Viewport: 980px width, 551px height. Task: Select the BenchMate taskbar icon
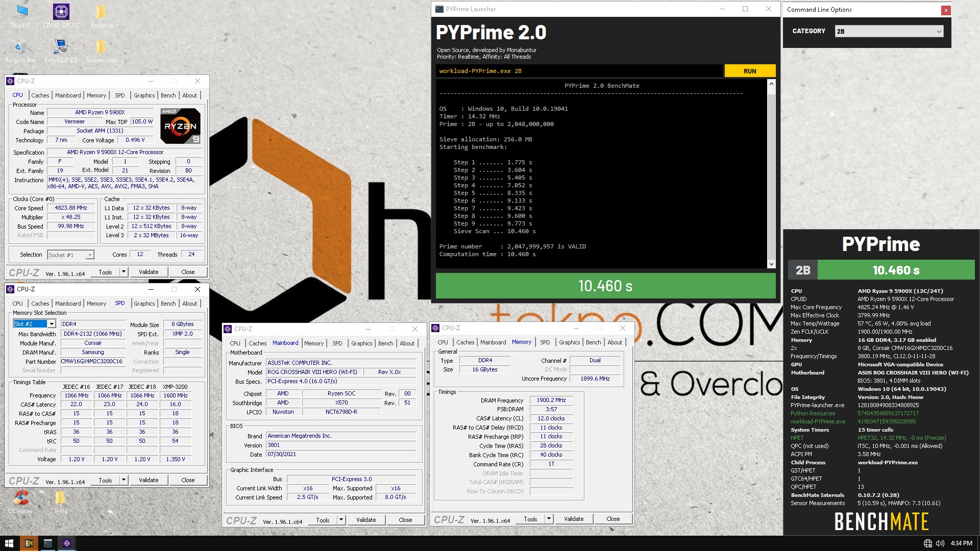tap(29, 543)
